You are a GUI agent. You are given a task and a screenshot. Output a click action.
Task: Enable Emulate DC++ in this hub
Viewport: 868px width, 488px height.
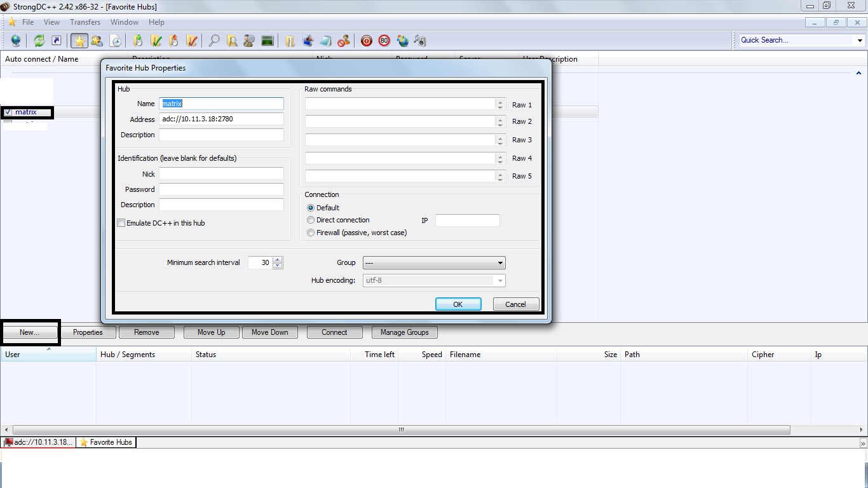[x=121, y=223]
